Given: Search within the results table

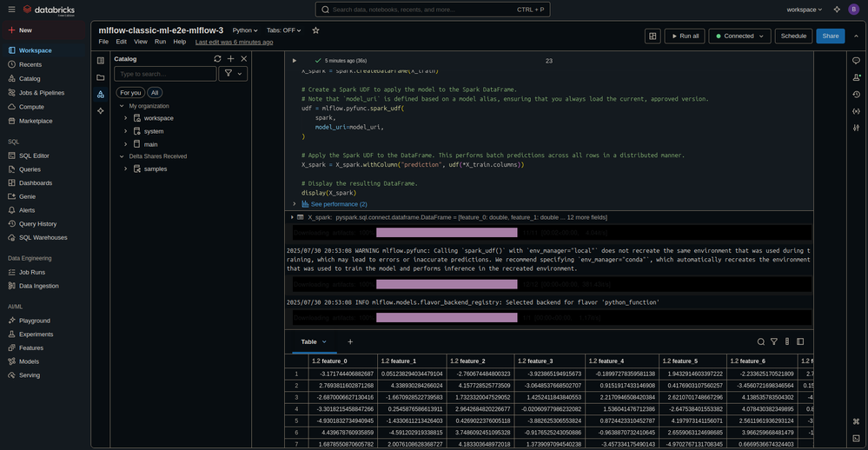Looking at the screenshot, I should click(760, 342).
